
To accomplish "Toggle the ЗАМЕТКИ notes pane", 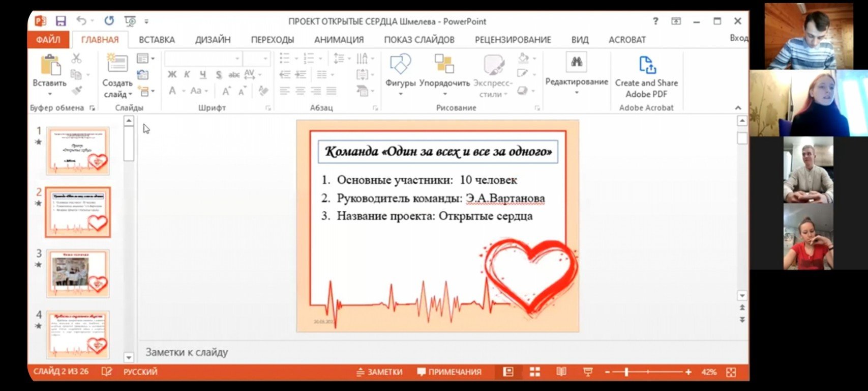I will click(x=379, y=372).
